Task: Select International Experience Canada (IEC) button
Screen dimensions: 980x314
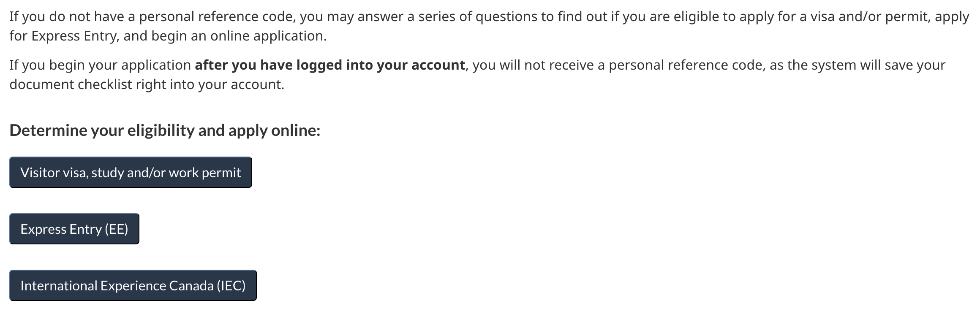Action: click(133, 285)
